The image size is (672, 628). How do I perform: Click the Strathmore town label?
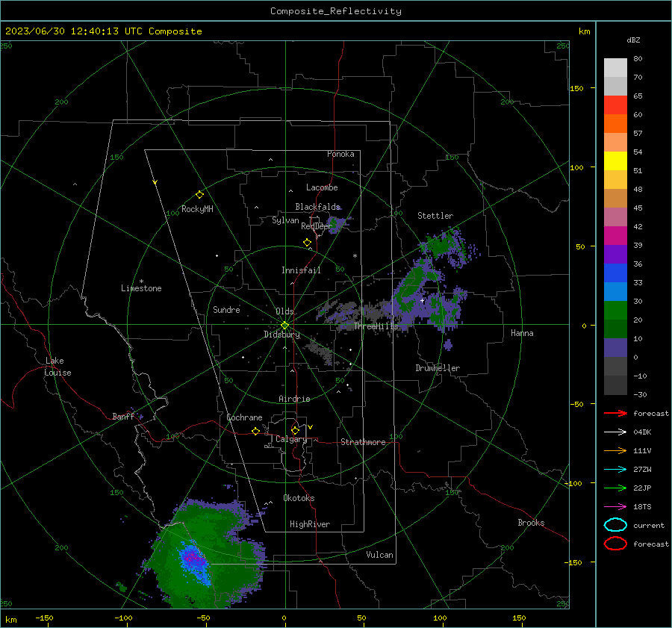coord(363,442)
